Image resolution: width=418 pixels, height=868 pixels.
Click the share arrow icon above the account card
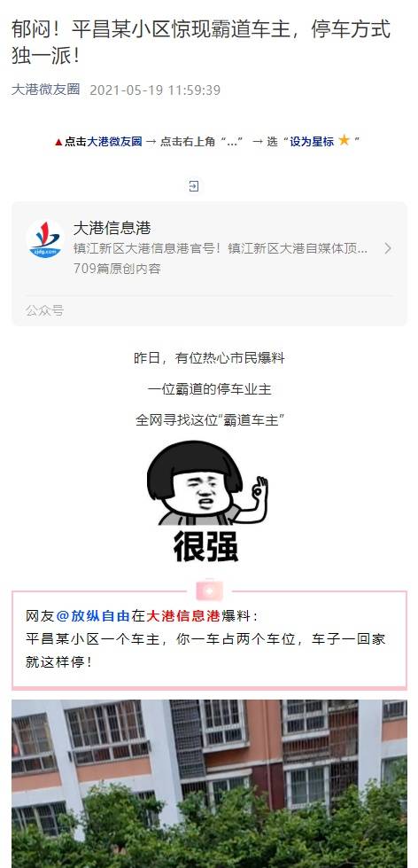click(x=194, y=186)
